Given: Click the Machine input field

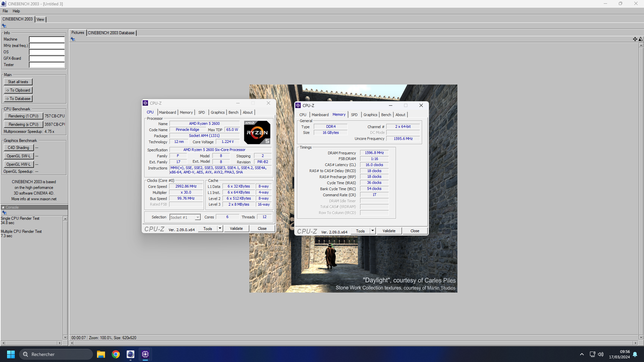Looking at the screenshot, I should click(x=47, y=39).
